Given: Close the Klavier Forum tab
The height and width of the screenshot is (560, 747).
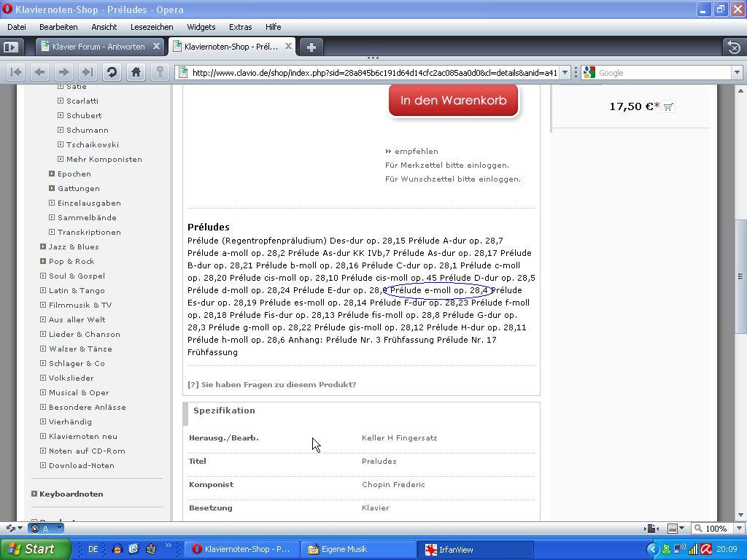Looking at the screenshot, I should [x=156, y=47].
